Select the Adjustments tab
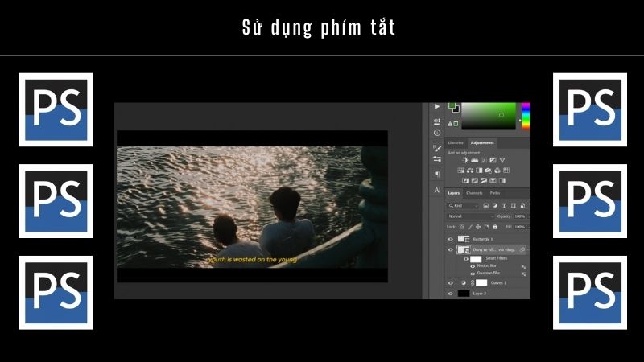 click(482, 143)
